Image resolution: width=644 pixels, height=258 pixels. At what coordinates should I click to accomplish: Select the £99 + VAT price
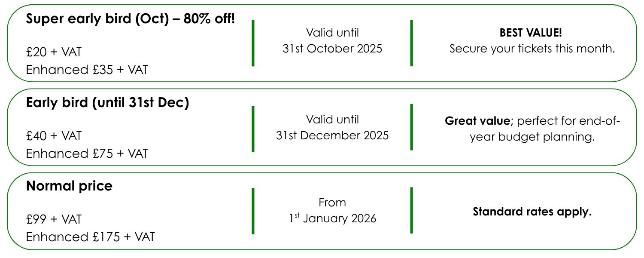point(54,219)
